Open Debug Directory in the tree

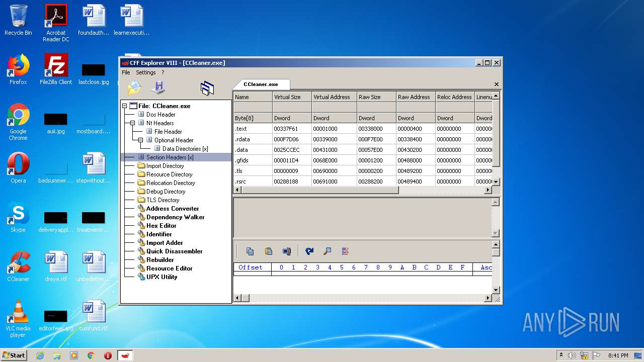point(166,192)
